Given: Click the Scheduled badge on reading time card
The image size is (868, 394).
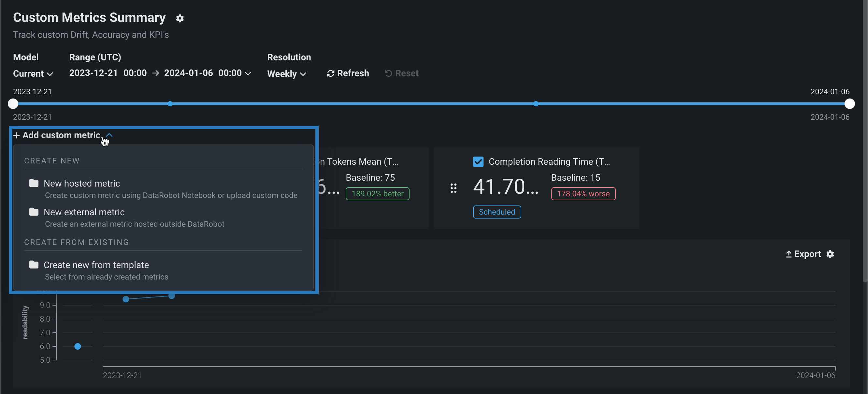Looking at the screenshot, I should click(x=497, y=212).
